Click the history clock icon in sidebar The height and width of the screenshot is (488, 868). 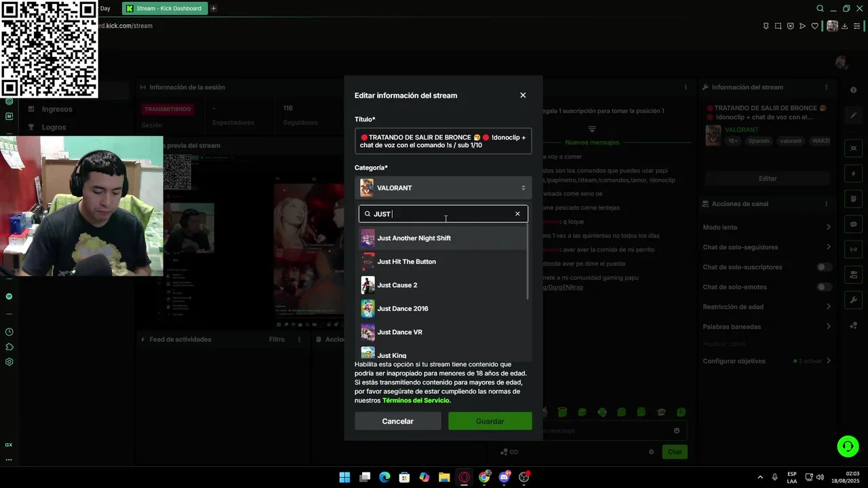coord(9,332)
